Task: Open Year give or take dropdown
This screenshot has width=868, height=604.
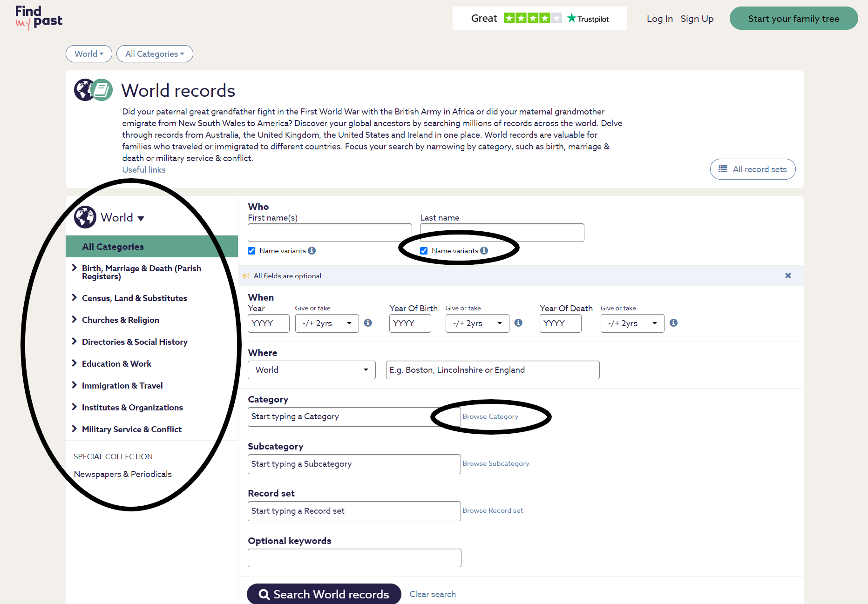Action: [327, 323]
